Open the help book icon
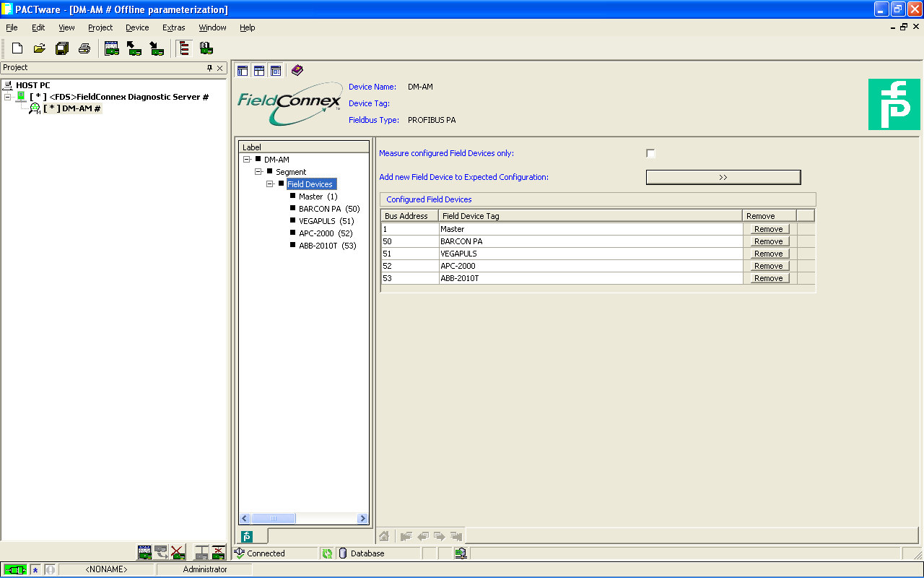The height and width of the screenshot is (578, 924). [x=297, y=70]
